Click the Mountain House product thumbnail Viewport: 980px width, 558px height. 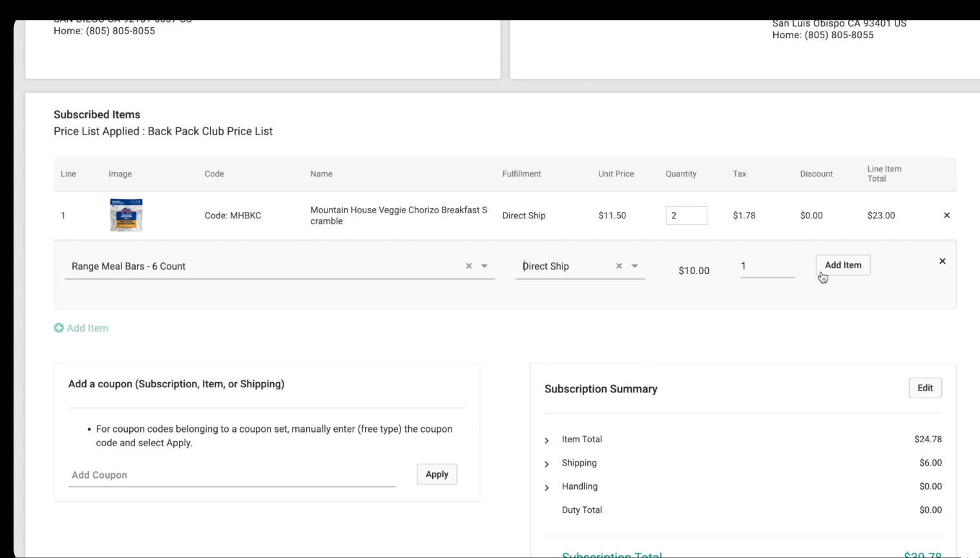[126, 215]
